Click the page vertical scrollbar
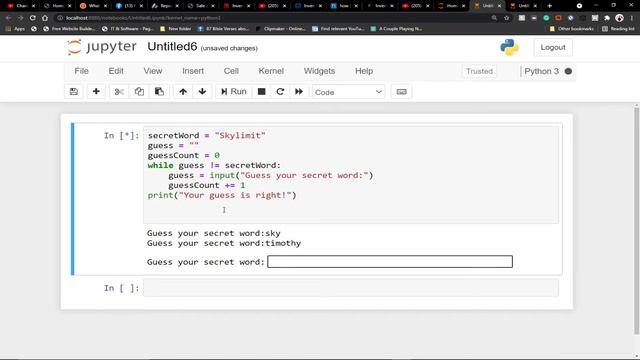Image resolution: width=640 pixels, height=360 pixels. (636, 220)
